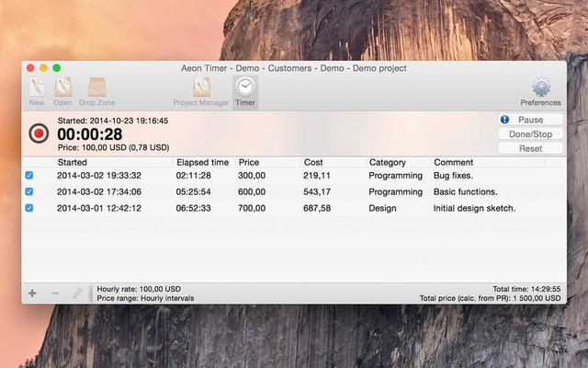Uncheck the Bug fixes entry checkbox

coord(29,175)
